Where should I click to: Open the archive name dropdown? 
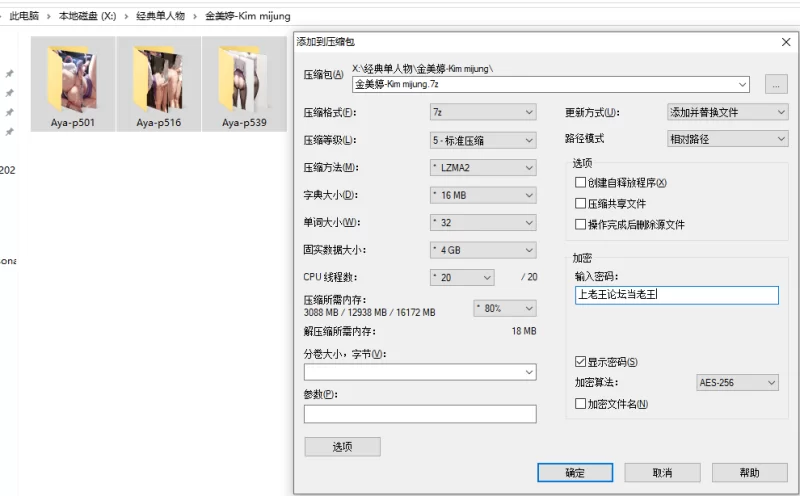pyautogui.click(x=742, y=84)
